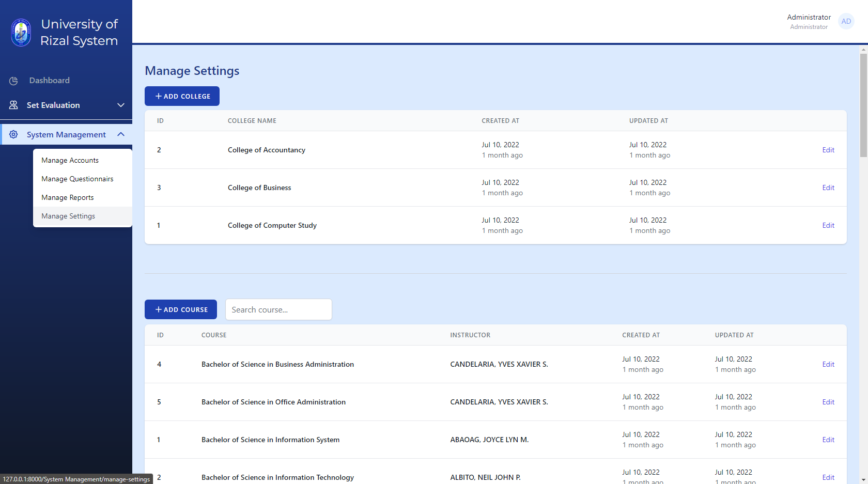This screenshot has height=484, width=868.
Task: Click the plus icon on ADD COLLEGE button
Action: click(x=158, y=96)
